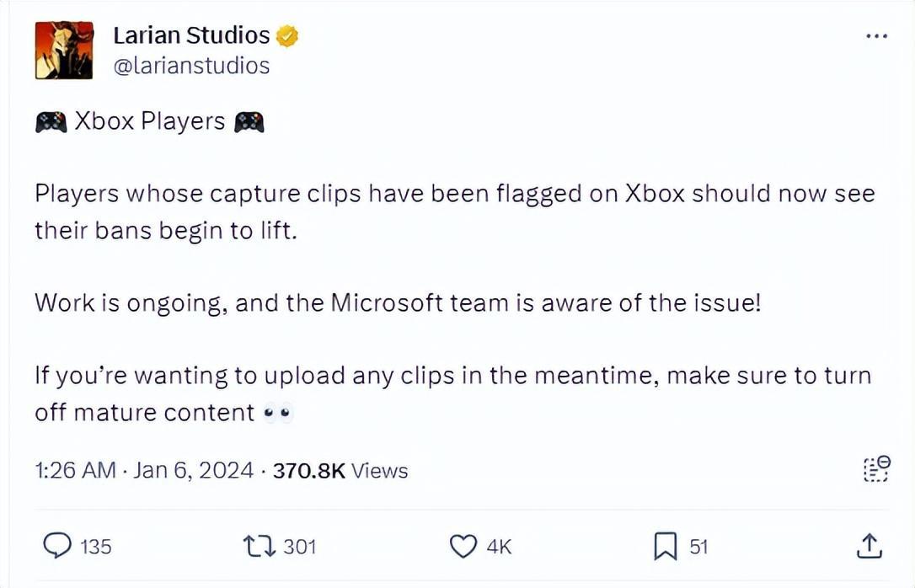
Task: Click the 135 replies count
Action: click(95, 547)
